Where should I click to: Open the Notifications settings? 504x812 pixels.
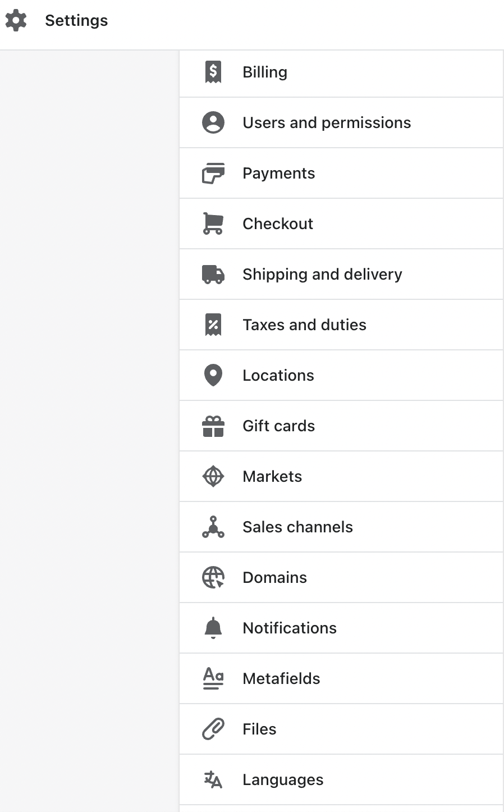(x=289, y=628)
